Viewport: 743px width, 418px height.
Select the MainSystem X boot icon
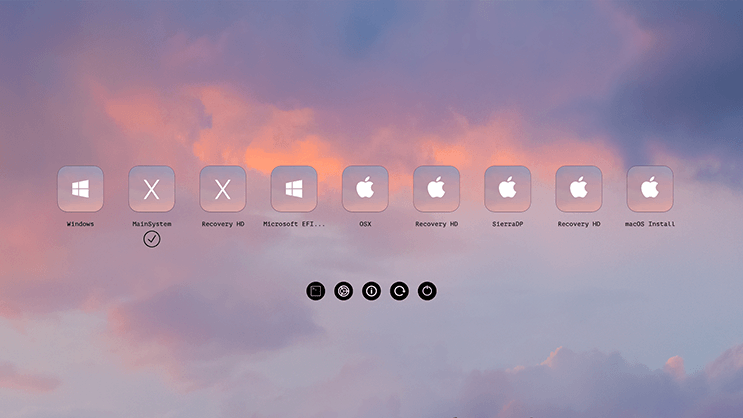(x=152, y=189)
